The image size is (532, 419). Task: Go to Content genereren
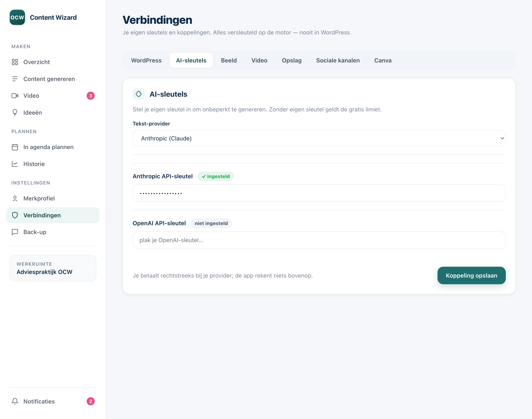tap(53, 79)
